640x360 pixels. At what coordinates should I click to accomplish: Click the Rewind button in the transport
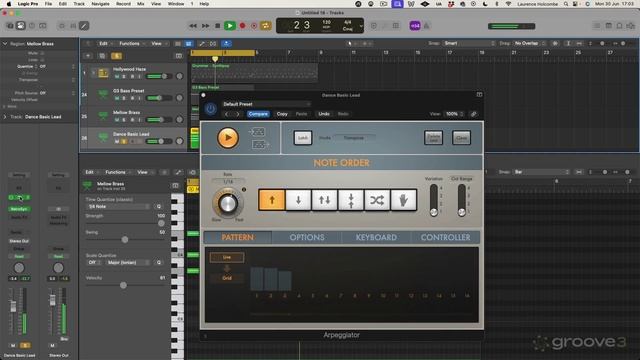[193, 26]
